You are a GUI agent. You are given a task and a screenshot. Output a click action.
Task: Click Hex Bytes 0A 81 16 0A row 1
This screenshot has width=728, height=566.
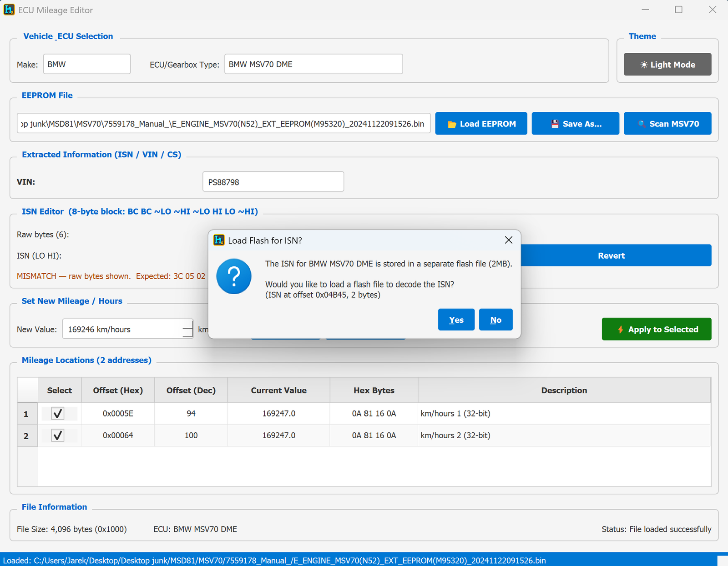[374, 414]
